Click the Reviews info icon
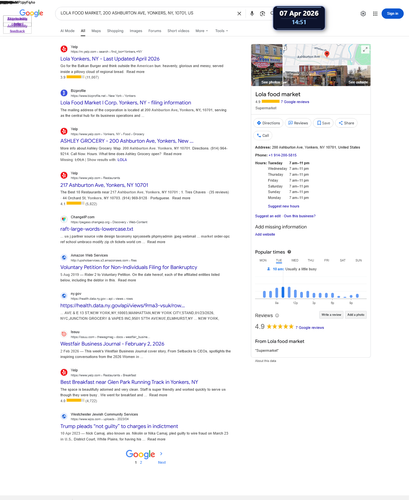Viewport: 414px width, 500px height. (x=277, y=315)
